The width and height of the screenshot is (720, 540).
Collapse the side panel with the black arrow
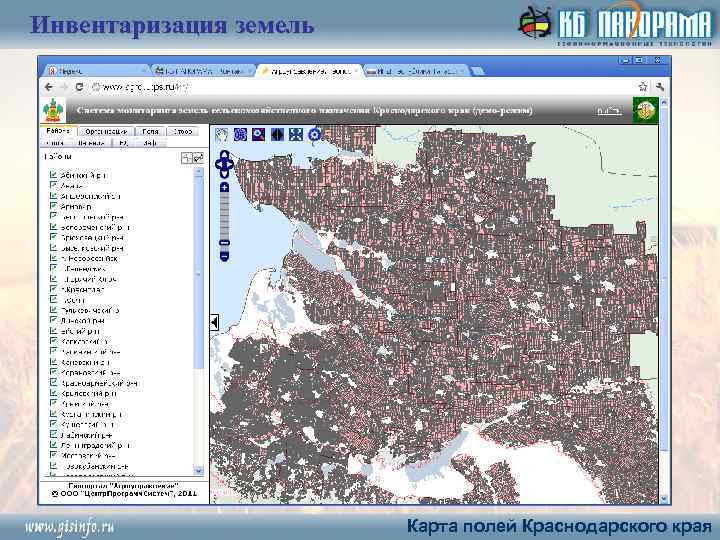click(x=214, y=322)
